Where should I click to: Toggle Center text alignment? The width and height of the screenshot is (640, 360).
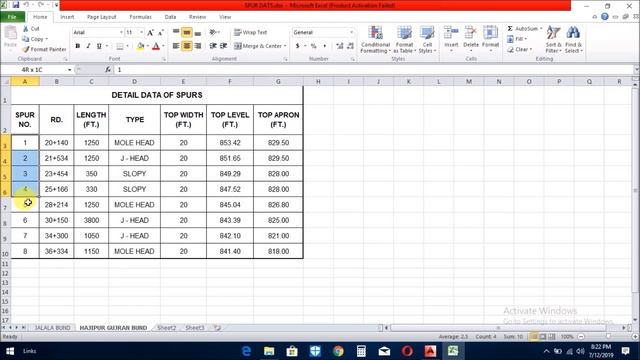coord(187,46)
